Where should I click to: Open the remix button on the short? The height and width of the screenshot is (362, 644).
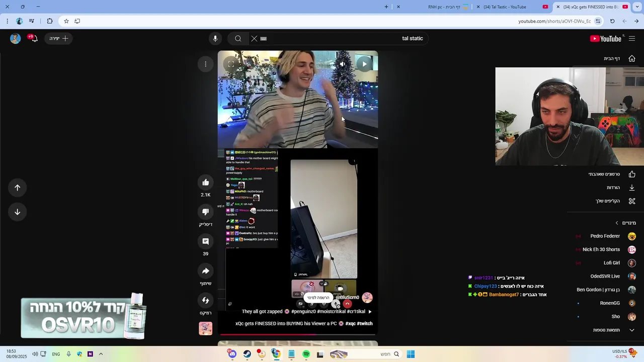point(205,300)
